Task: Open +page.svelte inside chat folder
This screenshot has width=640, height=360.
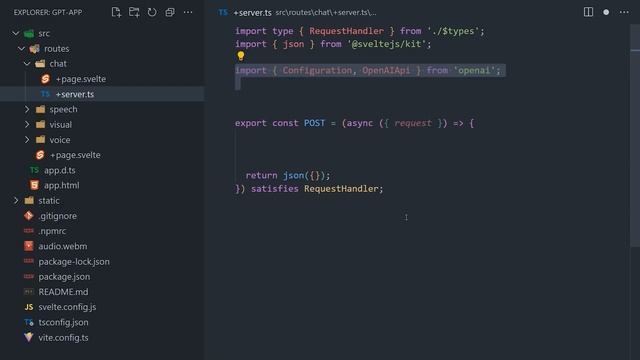Action: (x=81, y=79)
